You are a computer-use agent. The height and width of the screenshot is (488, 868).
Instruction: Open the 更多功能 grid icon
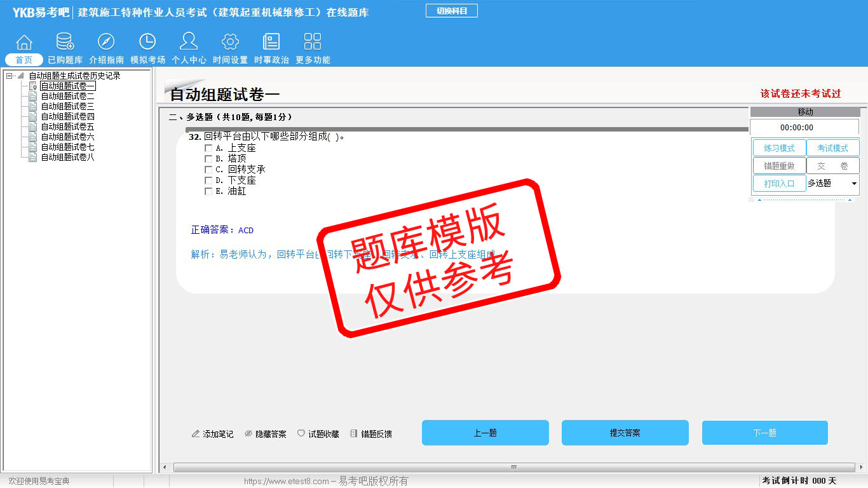313,43
